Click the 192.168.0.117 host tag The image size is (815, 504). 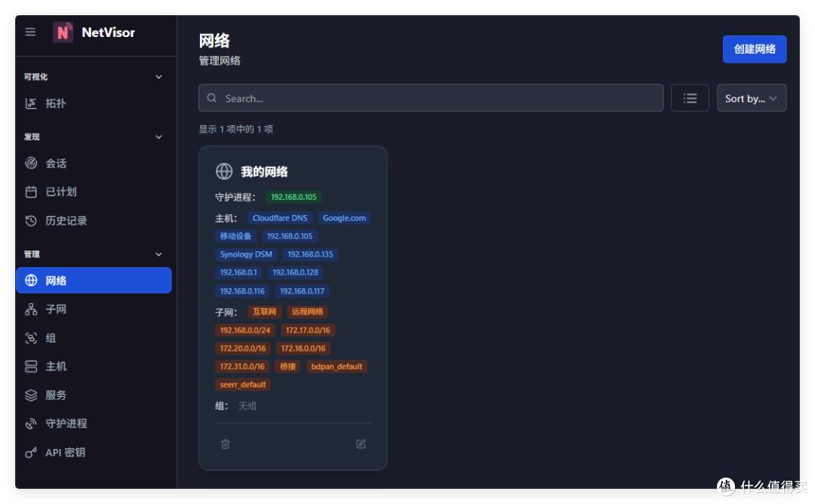click(302, 291)
